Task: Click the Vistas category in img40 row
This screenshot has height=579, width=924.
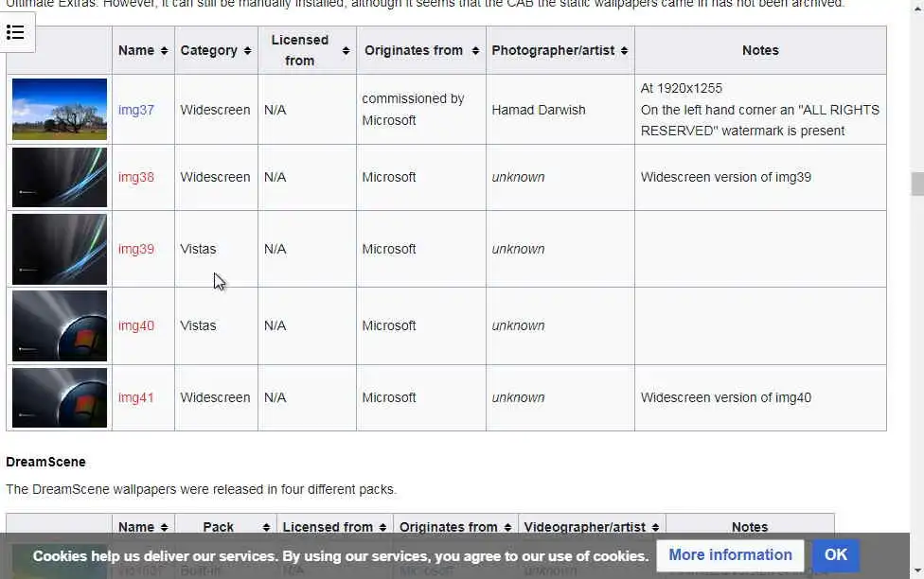Action: coord(198,325)
